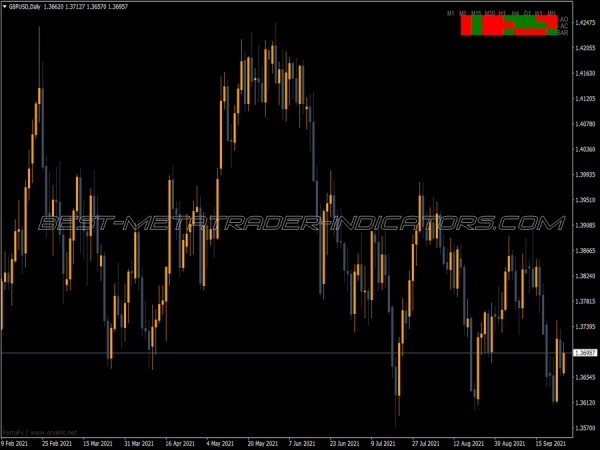Click the current price label 1.36957
The image size is (600, 450).
[x=584, y=353]
